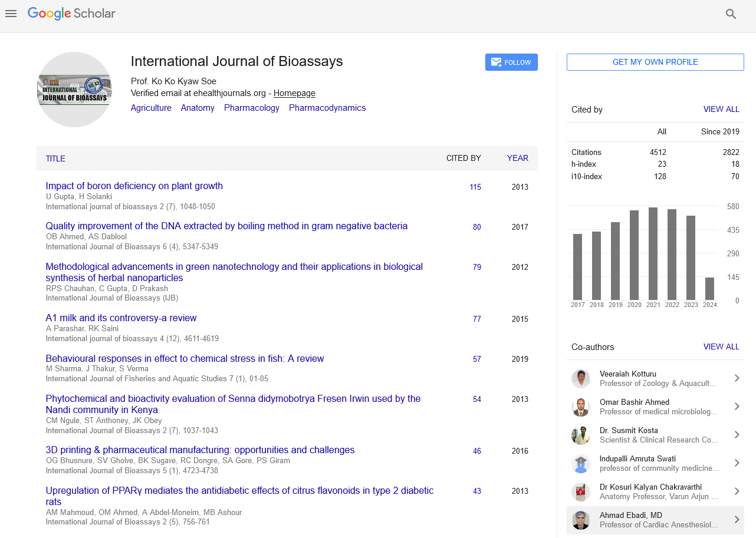Open co-author Indupalli Amruta Swati's profile
Viewport: 756px width, 538px height.
[x=638, y=458]
